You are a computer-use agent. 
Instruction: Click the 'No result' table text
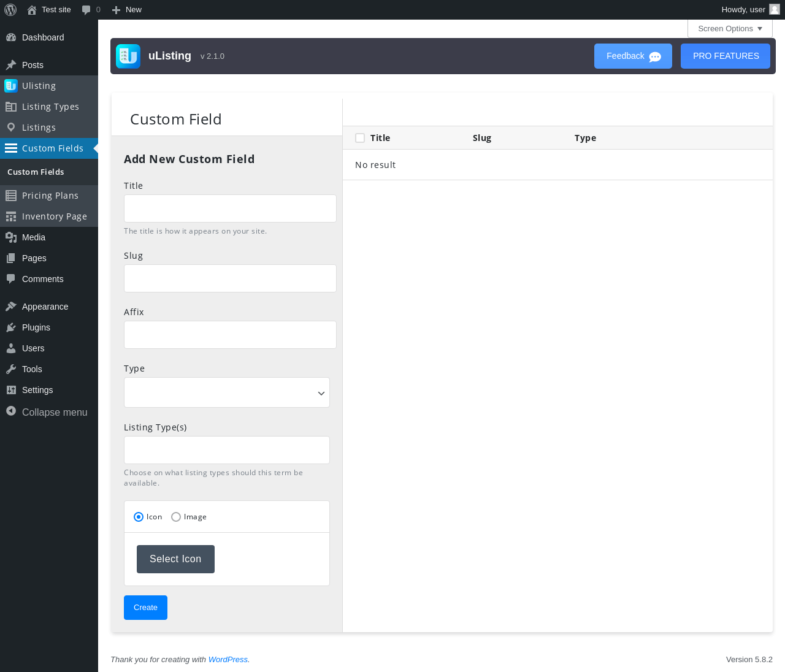click(x=375, y=165)
